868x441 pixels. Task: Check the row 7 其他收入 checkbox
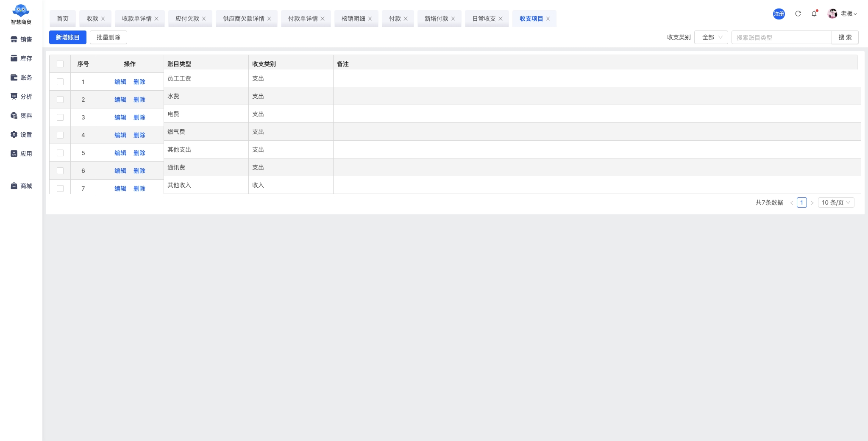[60, 189]
